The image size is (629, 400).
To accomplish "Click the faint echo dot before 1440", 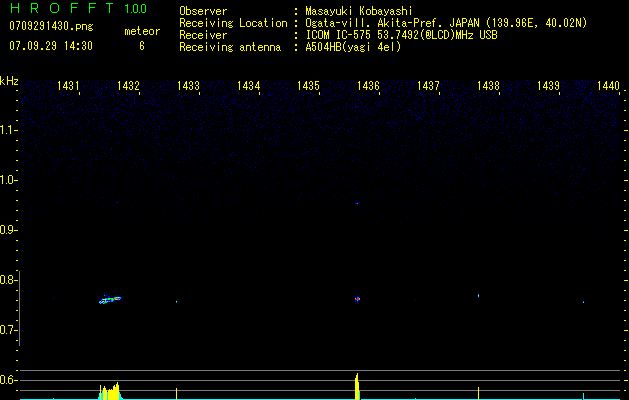I will click(583, 302).
